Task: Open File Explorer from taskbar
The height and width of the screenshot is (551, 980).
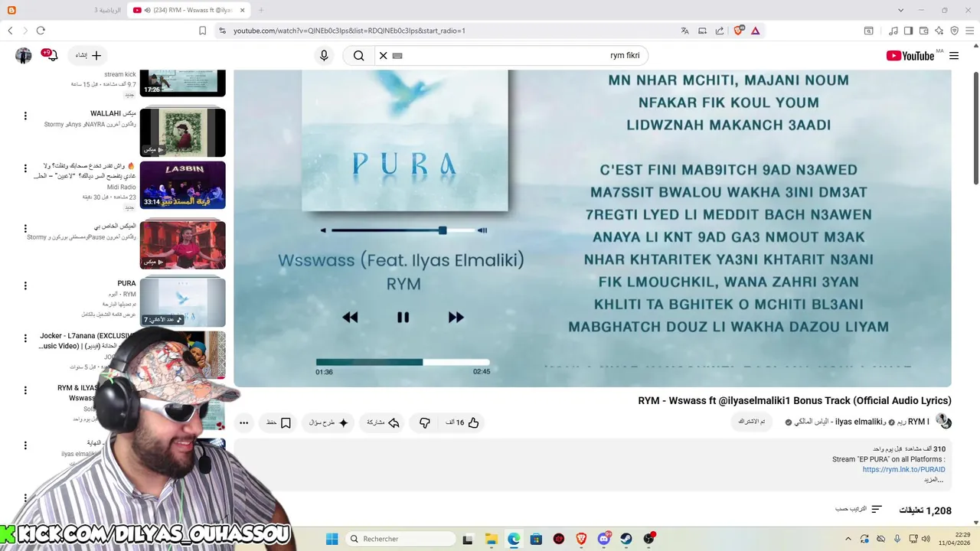Action: (491, 539)
